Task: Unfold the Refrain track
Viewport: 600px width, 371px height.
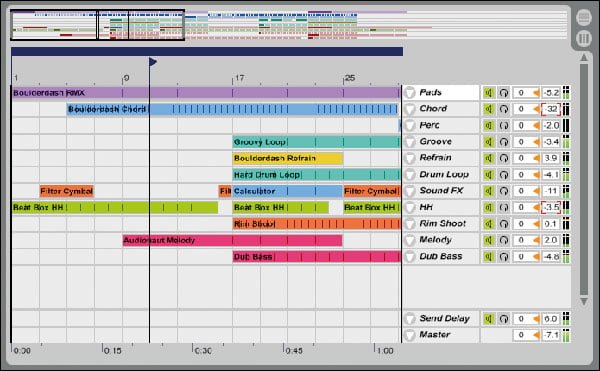Action: 410,158
